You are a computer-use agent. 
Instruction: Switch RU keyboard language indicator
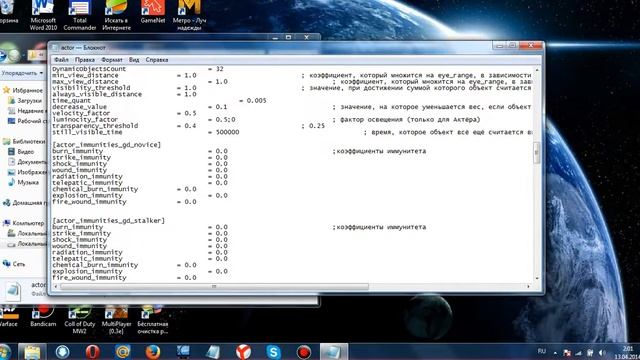pyautogui.click(x=542, y=351)
